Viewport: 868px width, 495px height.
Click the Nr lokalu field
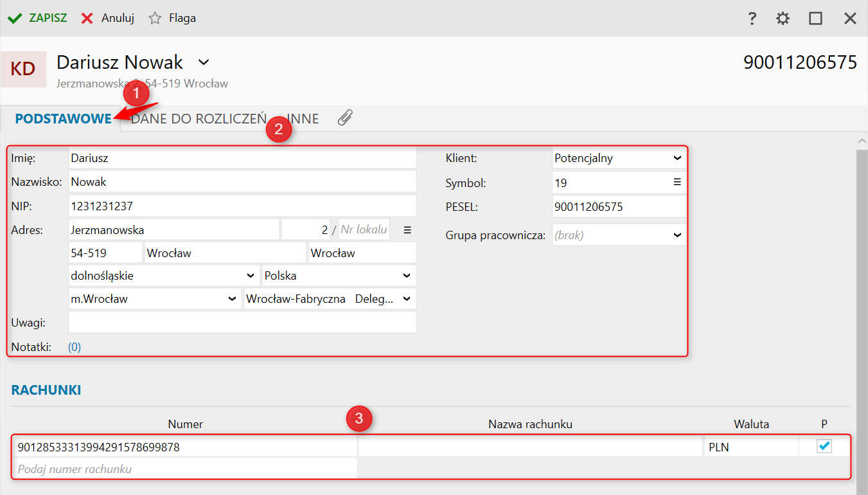pyautogui.click(x=364, y=230)
